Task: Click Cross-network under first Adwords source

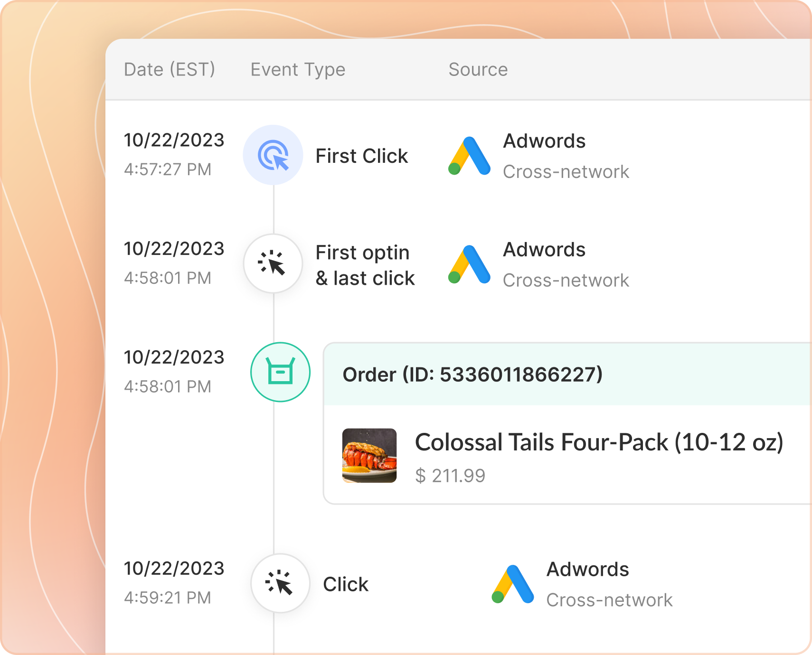Action: click(566, 172)
